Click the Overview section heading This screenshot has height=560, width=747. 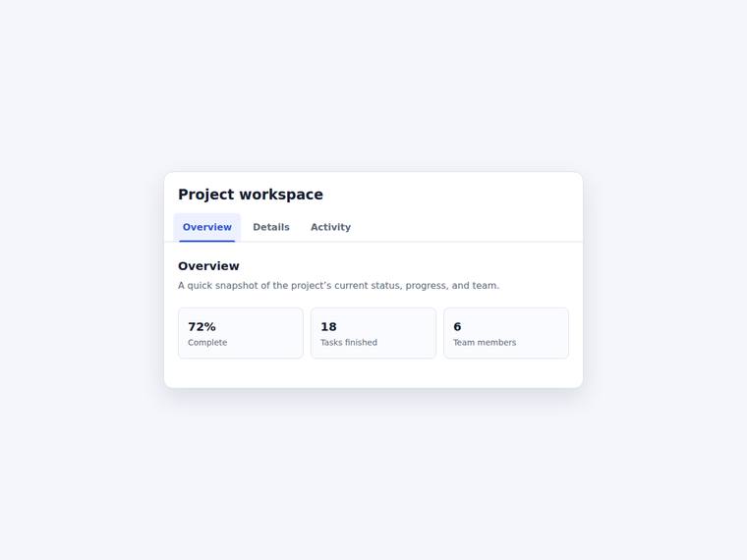click(x=208, y=266)
